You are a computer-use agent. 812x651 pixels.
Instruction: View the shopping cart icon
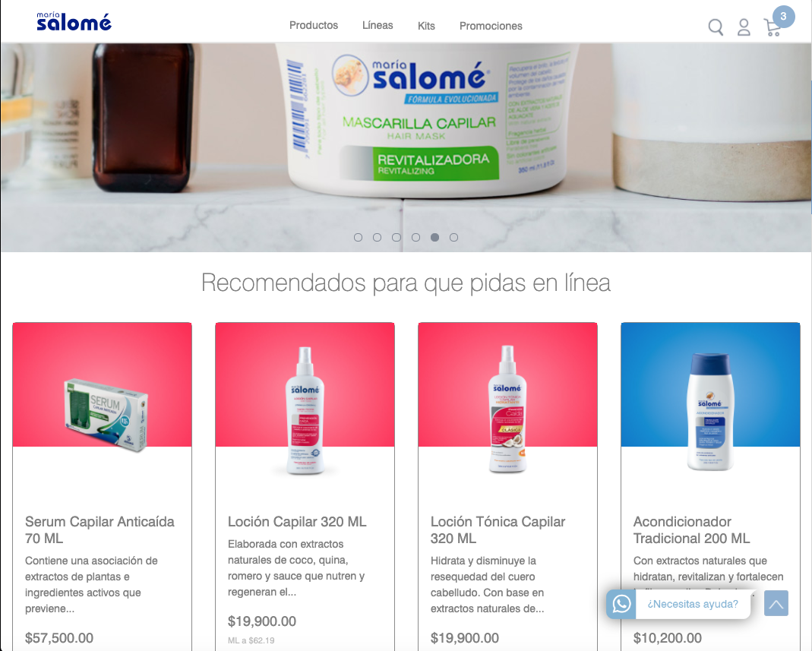coord(773,28)
